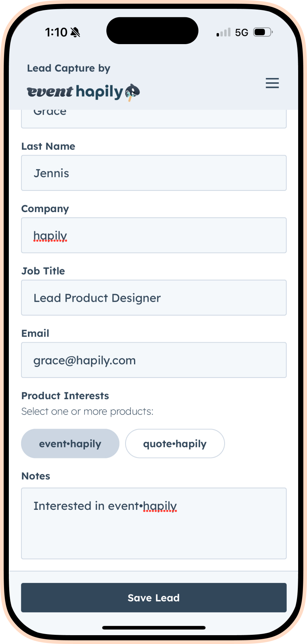The image size is (307, 644).
Task: Click the Email field grace@hapily.com
Action: 154,360
